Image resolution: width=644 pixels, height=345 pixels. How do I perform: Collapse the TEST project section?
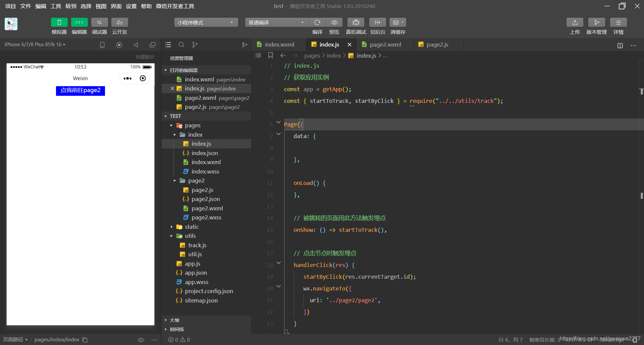pyautogui.click(x=206, y=116)
